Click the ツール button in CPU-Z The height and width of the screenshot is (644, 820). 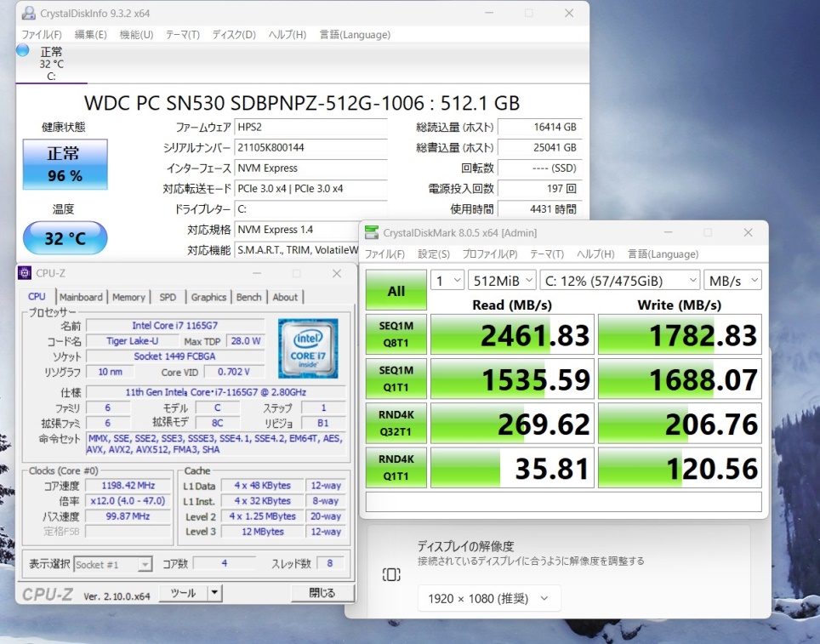pyautogui.click(x=183, y=593)
